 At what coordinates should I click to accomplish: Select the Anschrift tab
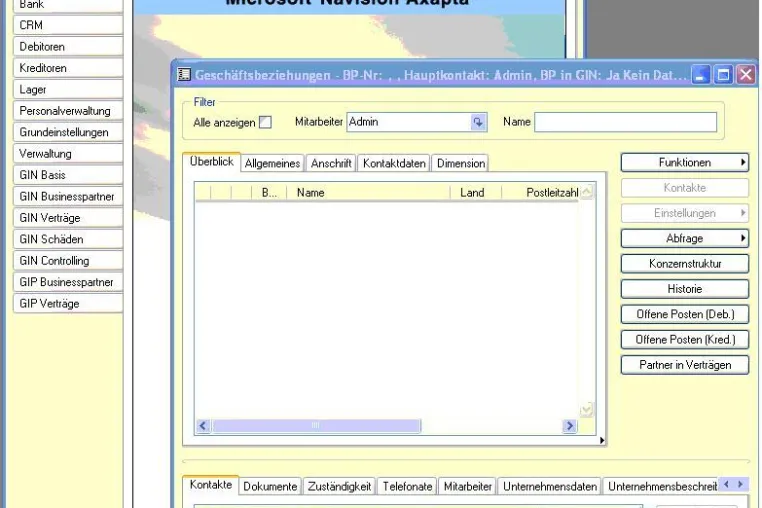pyautogui.click(x=331, y=163)
